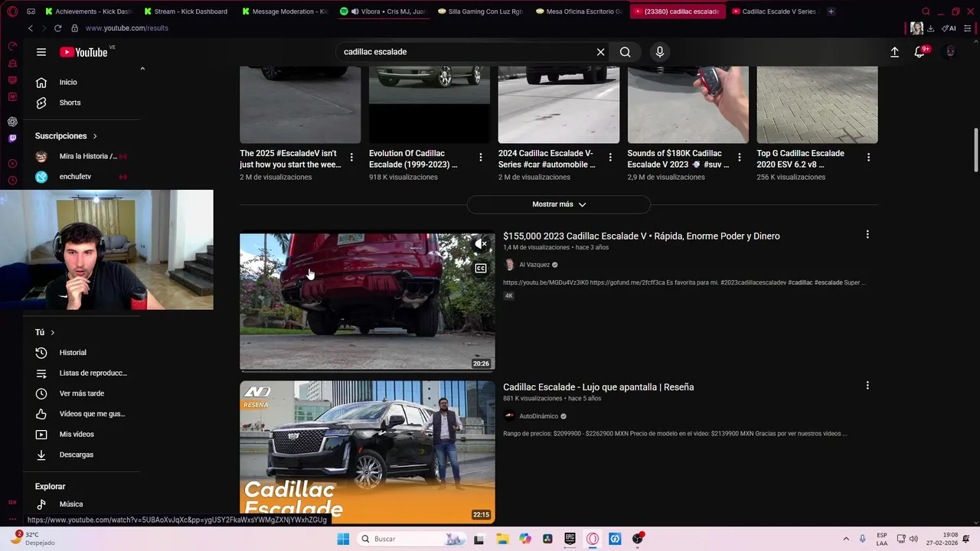The height and width of the screenshot is (551, 980).
Task: Open options for Top G Cadillac Escalade short
Action: [868, 157]
